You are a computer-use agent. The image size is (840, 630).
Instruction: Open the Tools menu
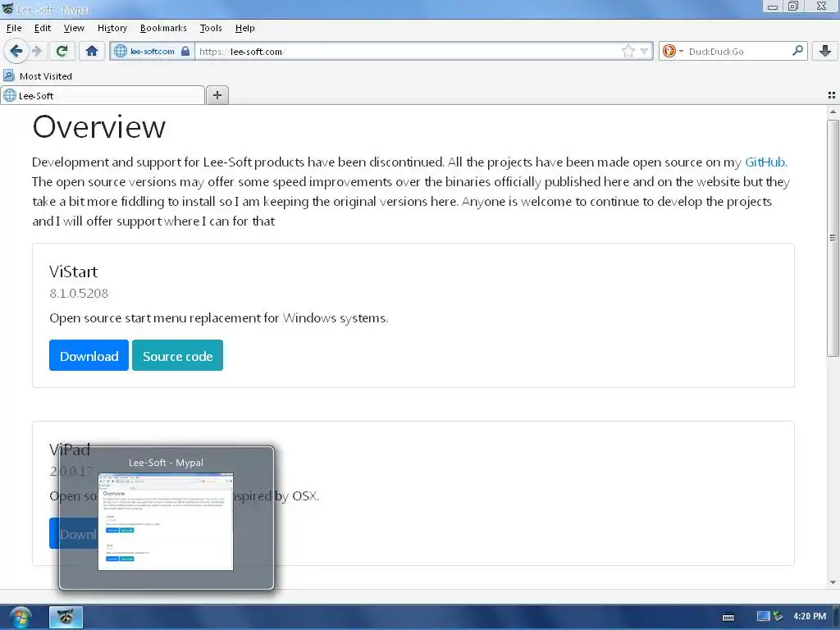point(211,28)
